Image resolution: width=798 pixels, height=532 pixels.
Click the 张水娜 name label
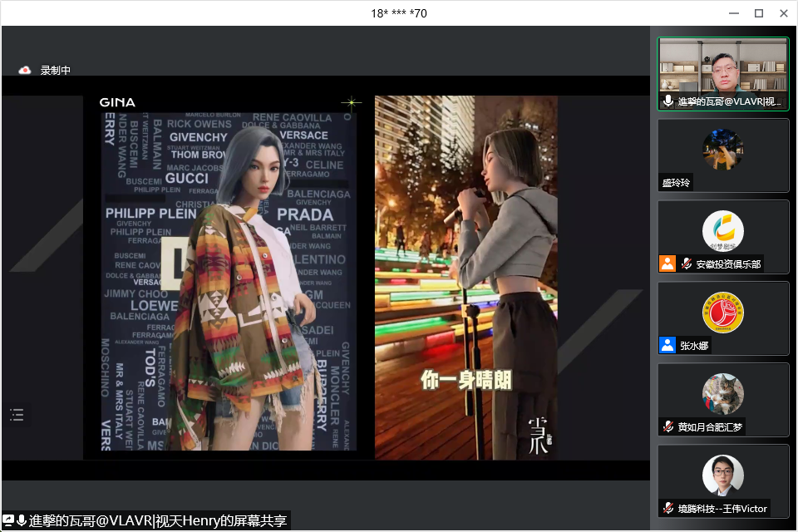[x=694, y=345]
